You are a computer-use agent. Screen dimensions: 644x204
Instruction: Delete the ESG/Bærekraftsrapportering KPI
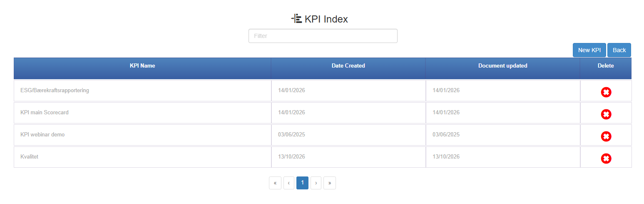click(606, 92)
